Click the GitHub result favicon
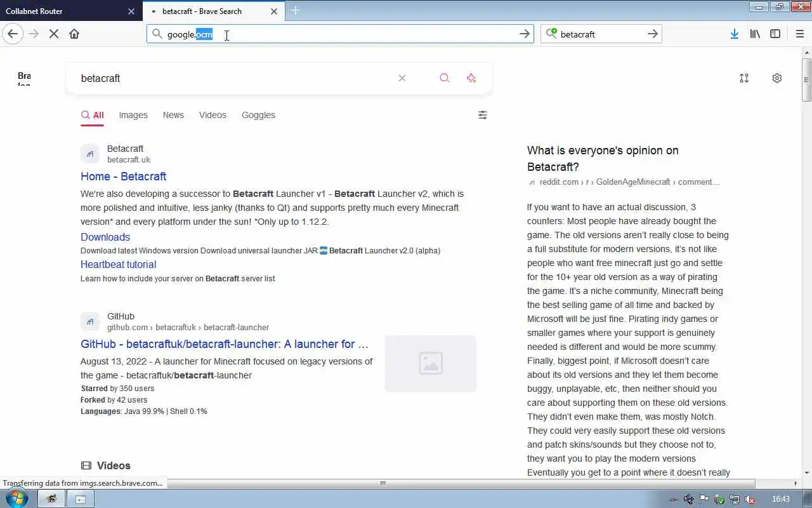Screen dimensions: 812x508 coord(90,321)
